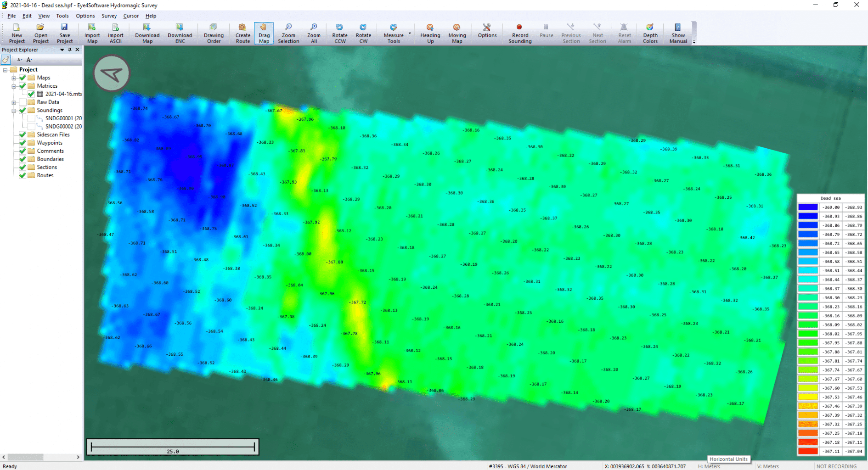868x470 pixels.
Task: Uncheck the 2021-04-16.mtx matrix checkbox
Action: click(31, 94)
